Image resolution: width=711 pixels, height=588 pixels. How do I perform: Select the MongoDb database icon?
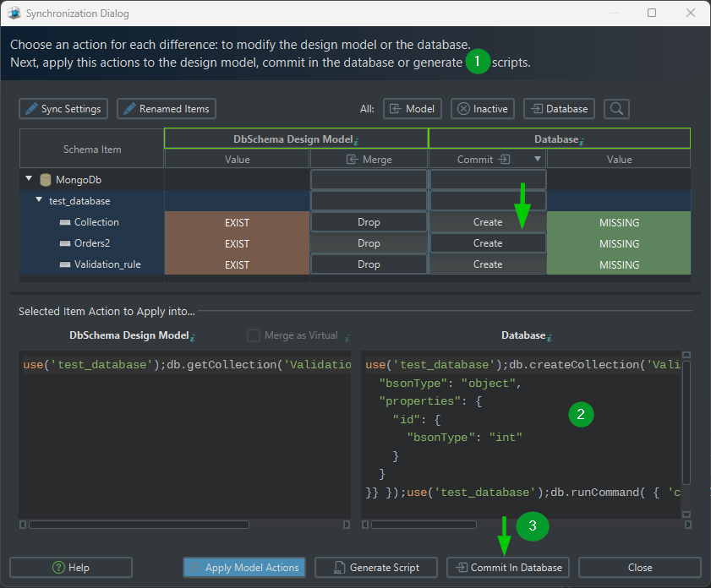click(x=46, y=180)
